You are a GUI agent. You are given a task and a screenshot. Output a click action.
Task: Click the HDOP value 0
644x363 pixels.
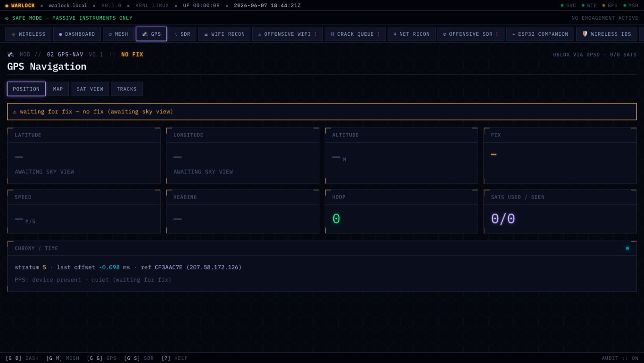[336, 219]
